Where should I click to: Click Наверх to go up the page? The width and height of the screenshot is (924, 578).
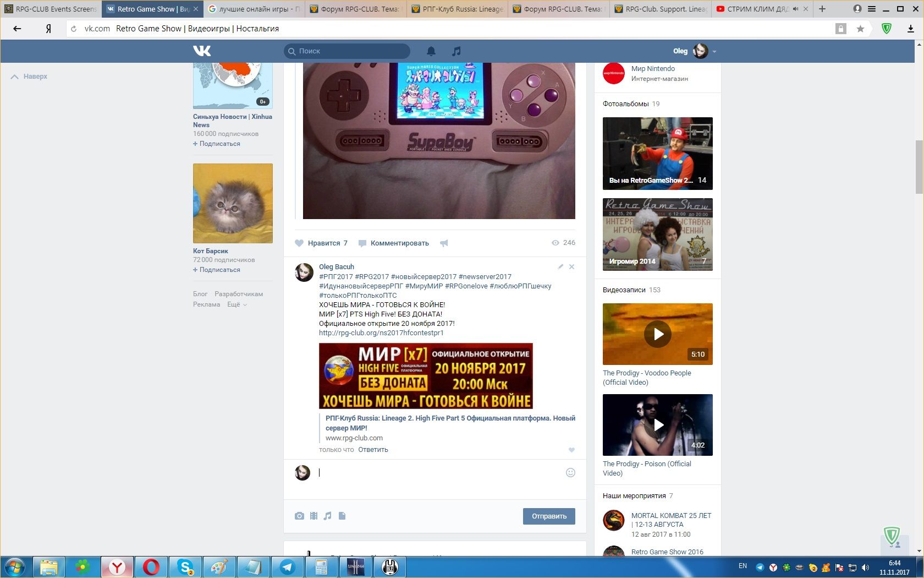coord(29,77)
